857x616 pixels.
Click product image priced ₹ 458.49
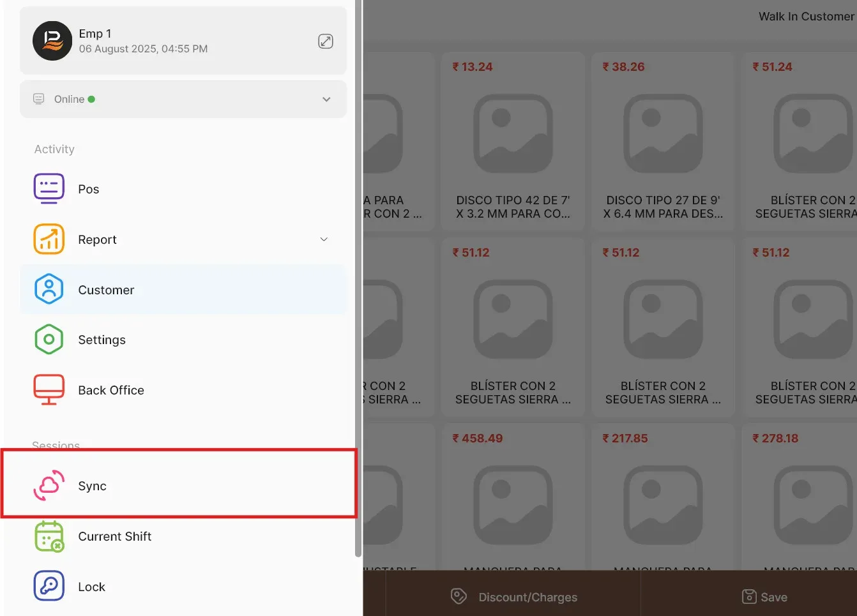(513, 505)
